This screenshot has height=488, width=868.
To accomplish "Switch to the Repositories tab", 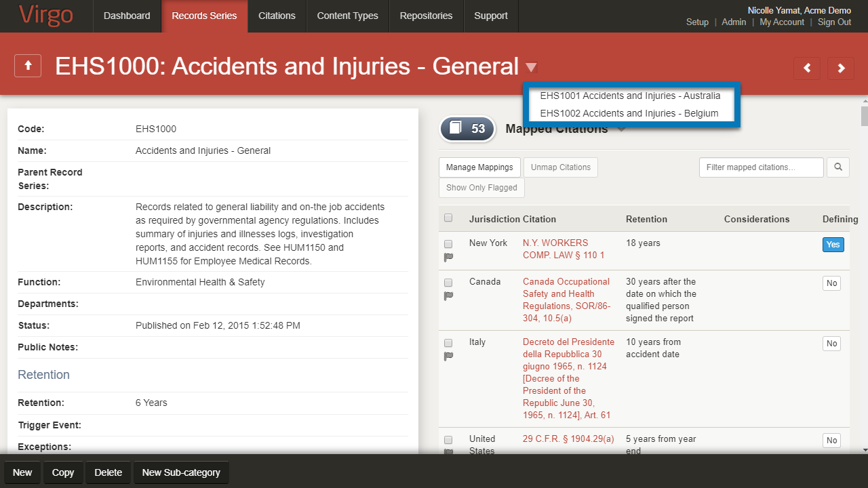I will tap(426, 16).
